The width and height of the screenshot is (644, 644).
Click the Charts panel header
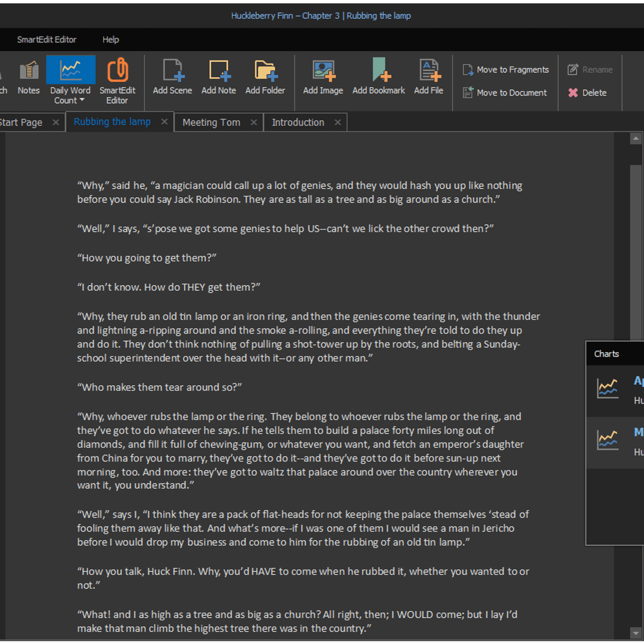coord(615,354)
